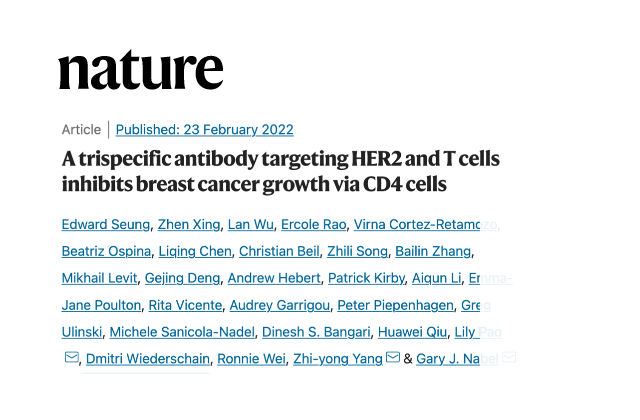The width and height of the screenshot is (640, 420).
Task: Click envelope icon after Gary J. Nabel
Action: tap(509, 357)
